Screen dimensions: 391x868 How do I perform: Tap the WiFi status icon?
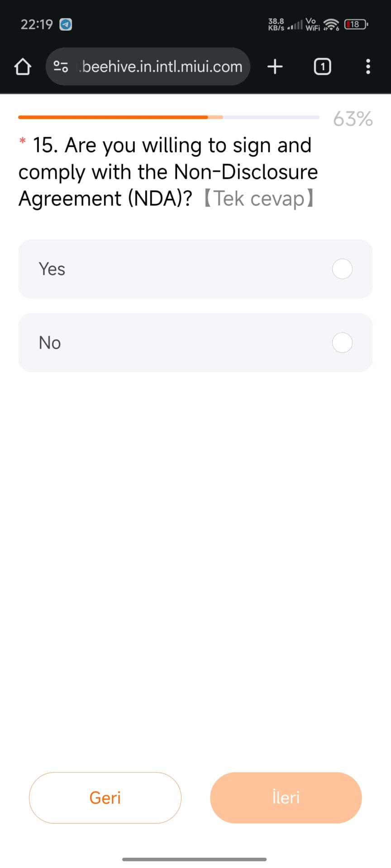tap(332, 24)
